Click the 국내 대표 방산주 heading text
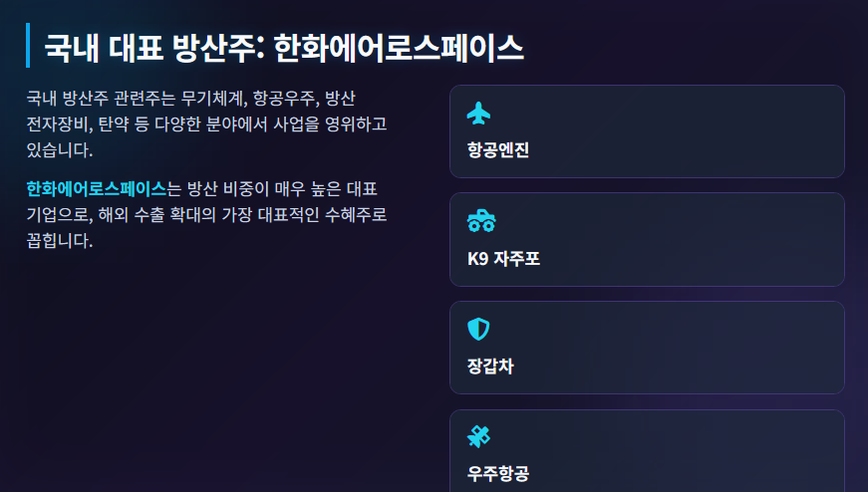 [x=150, y=48]
